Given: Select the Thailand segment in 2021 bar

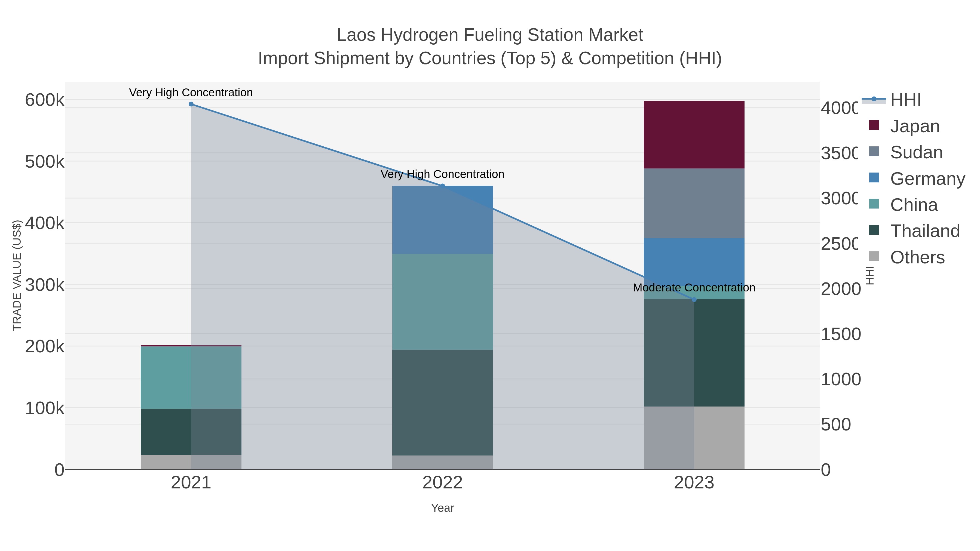Looking at the screenshot, I should [191, 432].
